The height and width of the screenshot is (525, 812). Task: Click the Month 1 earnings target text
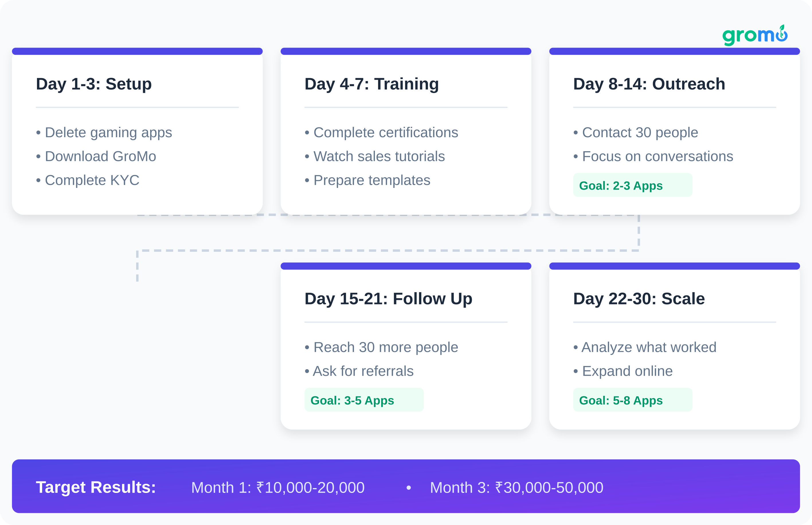pos(278,487)
